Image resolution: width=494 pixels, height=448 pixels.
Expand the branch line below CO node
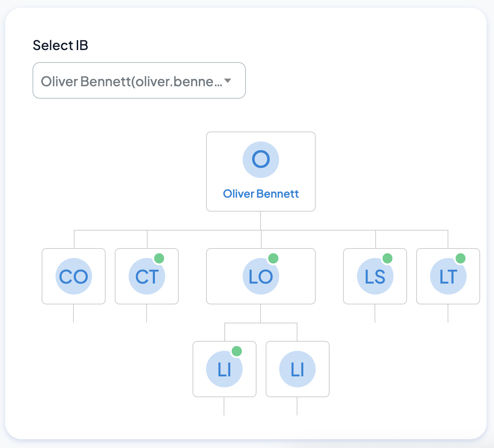point(73,313)
